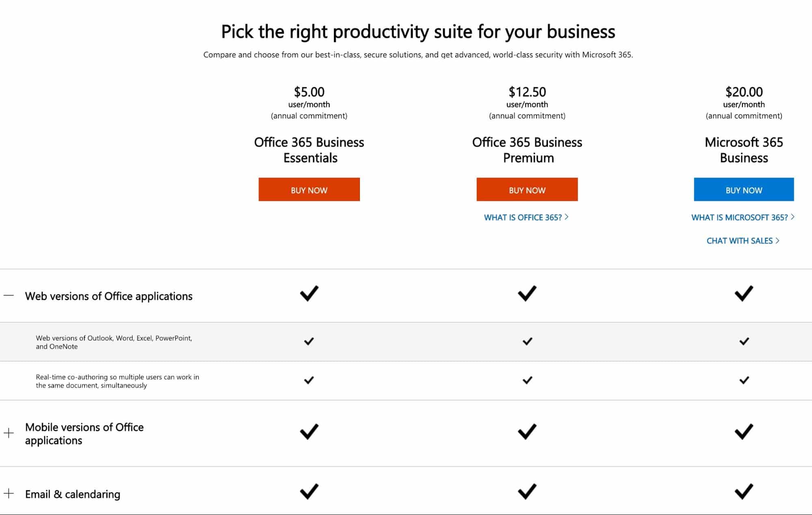The height and width of the screenshot is (515, 812).
Task: Click Premium checkmark for Email & calendaring
Action: (527, 491)
